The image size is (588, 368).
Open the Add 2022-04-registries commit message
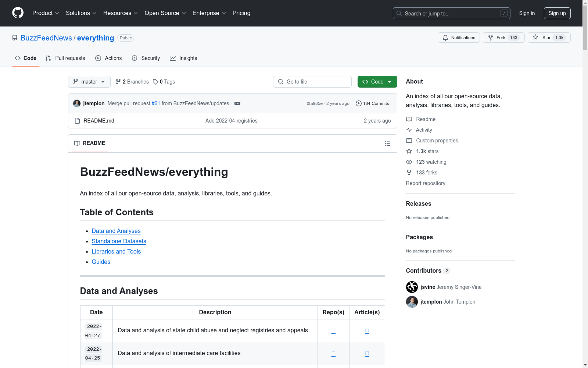232,121
